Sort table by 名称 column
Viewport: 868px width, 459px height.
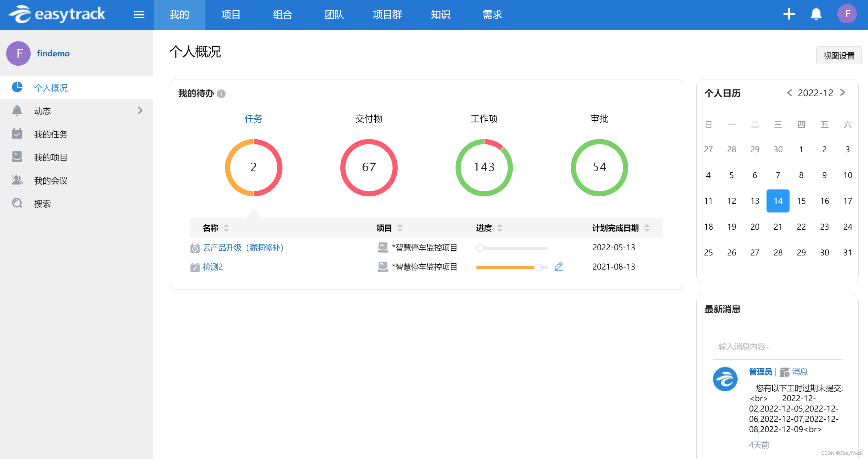click(226, 228)
